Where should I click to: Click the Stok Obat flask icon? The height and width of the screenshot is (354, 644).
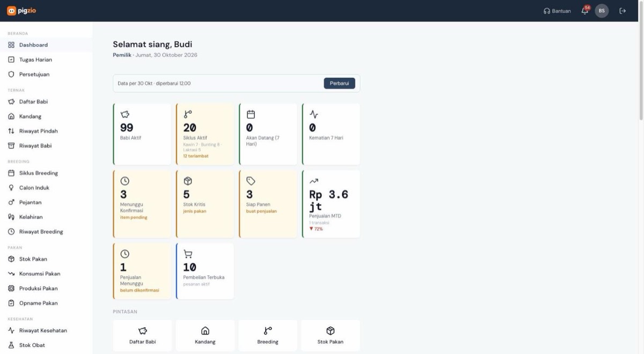(11, 345)
